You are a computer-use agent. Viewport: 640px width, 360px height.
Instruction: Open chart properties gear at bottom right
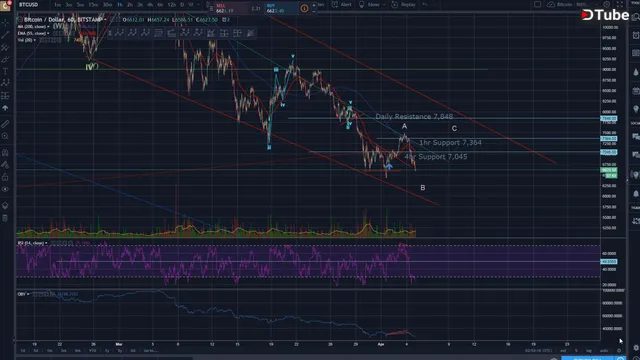pyautogui.click(x=619, y=351)
